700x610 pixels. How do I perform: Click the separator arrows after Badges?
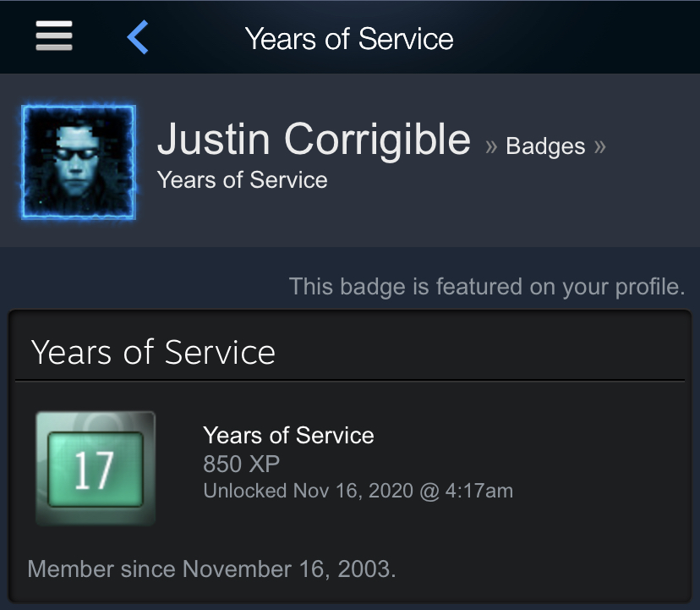click(x=599, y=147)
